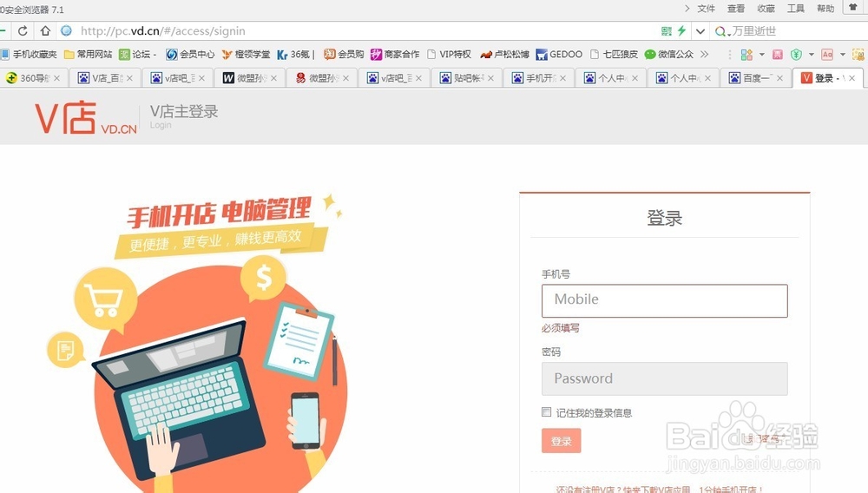Open the 论坛 bookmark
868x493 pixels.
[137, 54]
